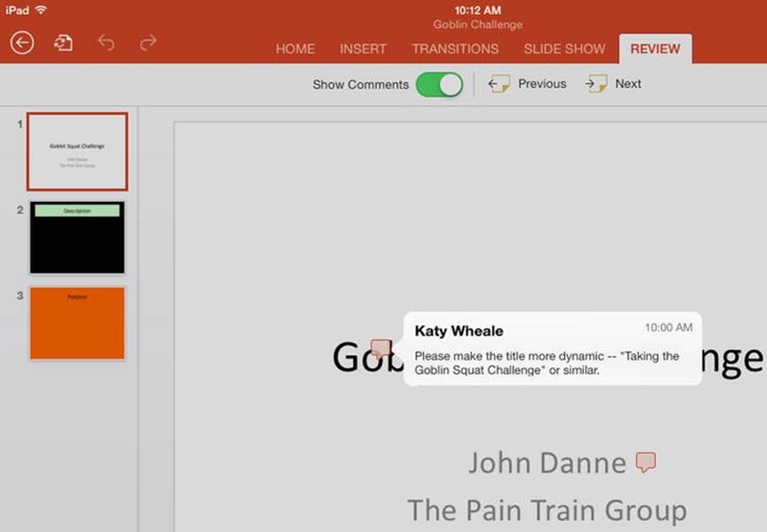Click the Show Comments label
Screen dimensions: 767x532
point(361,85)
